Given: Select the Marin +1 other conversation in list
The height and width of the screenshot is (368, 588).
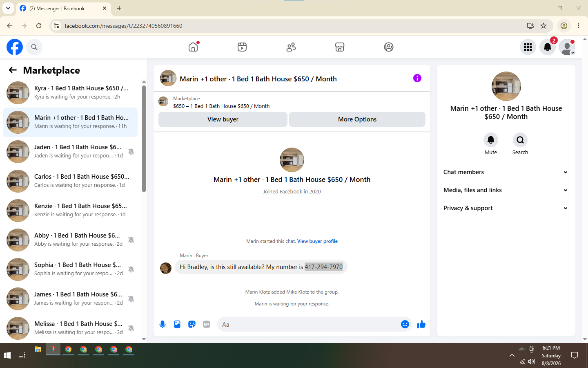Looking at the screenshot, I should (70, 122).
